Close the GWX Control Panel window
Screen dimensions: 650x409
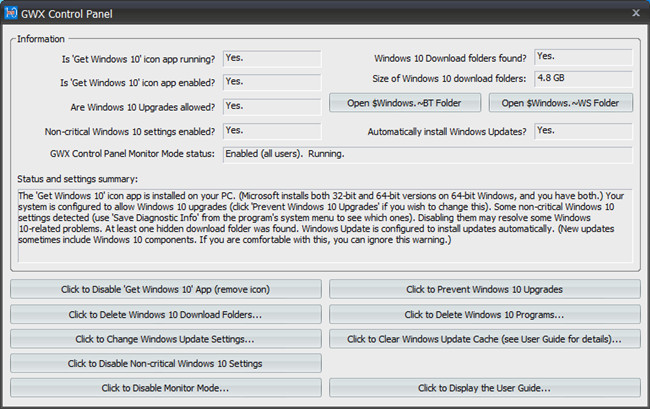(x=636, y=13)
